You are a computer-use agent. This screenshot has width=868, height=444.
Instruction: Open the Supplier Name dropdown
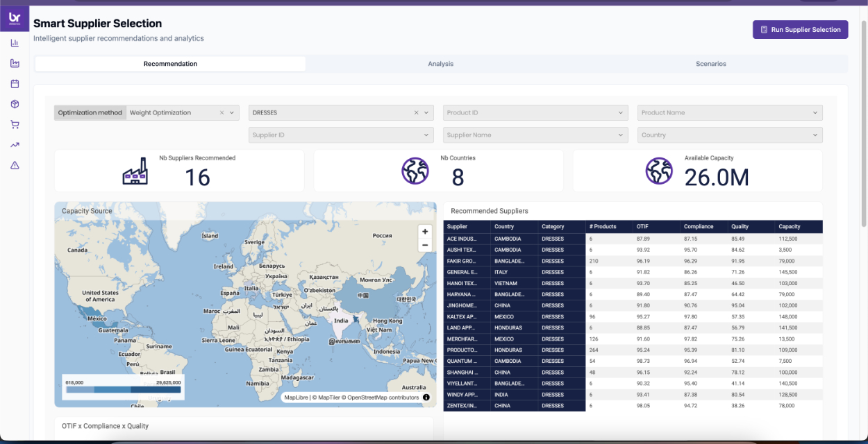pyautogui.click(x=535, y=135)
